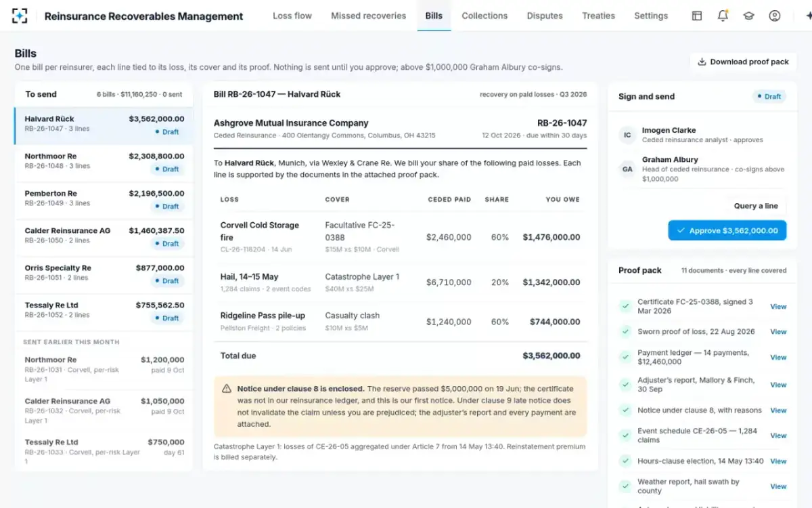Click check icon beside Adjuster's report
812x508 pixels.
click(x=625, y=385)
